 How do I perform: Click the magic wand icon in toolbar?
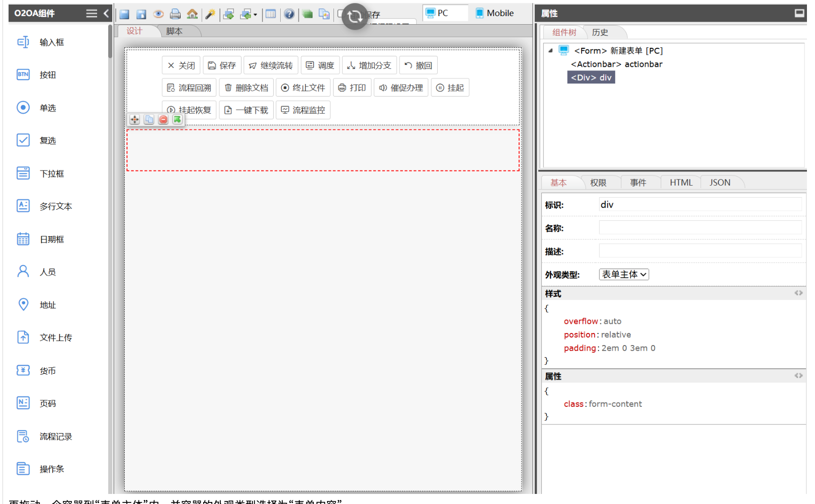point(210,14)
